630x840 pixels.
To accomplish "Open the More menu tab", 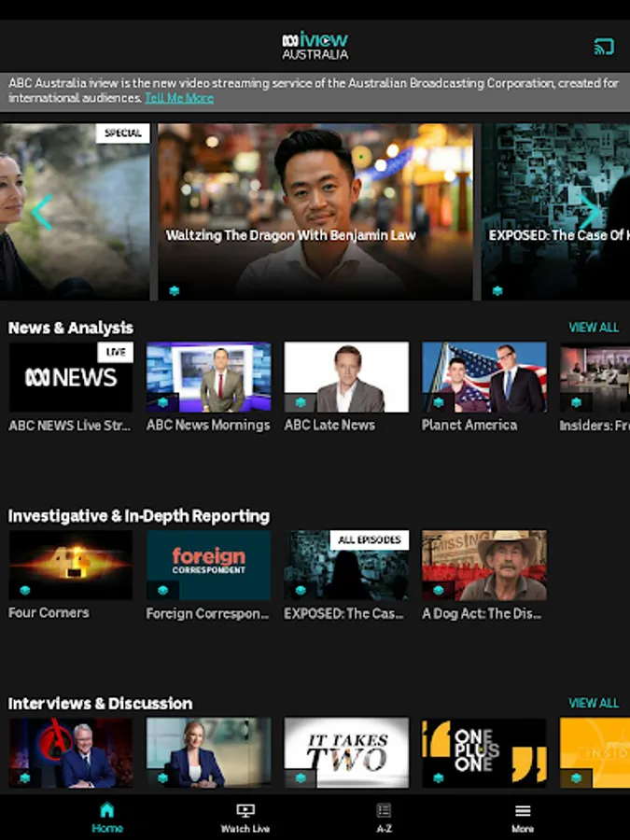I will pos(523,818).
